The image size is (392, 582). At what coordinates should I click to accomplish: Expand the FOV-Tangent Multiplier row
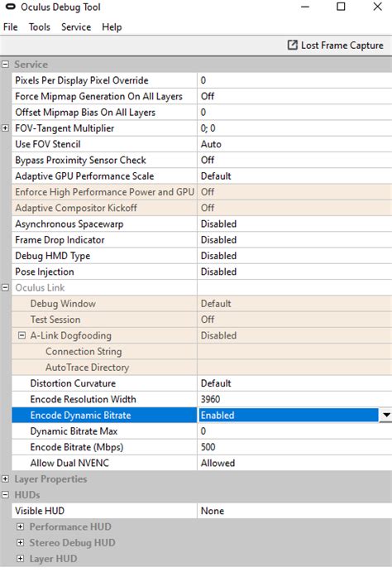(x=5, y=128)
